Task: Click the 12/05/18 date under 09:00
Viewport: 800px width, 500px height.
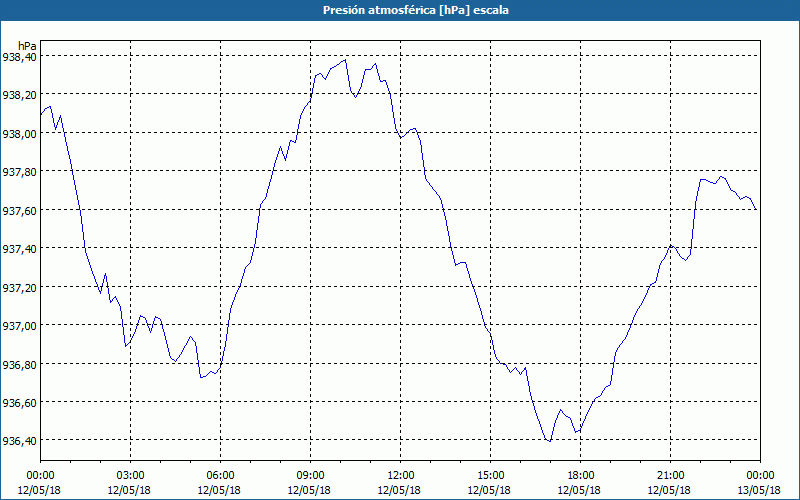Action: pyautogui.click(x=309, y=490)
